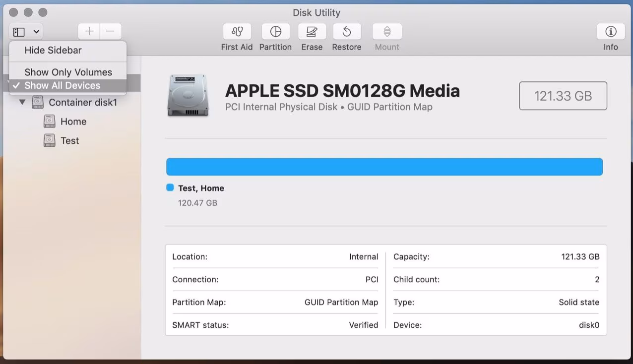Click the Device disk0 value
633x364 pixels.
tap(589, 325)
